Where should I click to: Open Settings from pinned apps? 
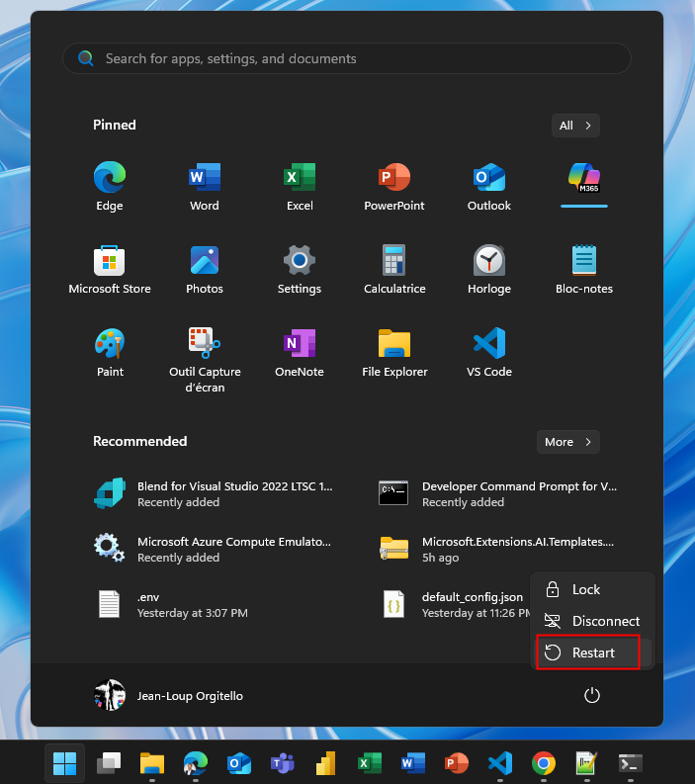point(300,269)
